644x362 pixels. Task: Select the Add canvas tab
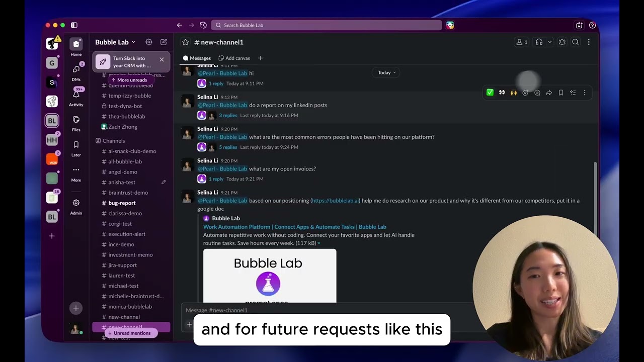(234, 58)
